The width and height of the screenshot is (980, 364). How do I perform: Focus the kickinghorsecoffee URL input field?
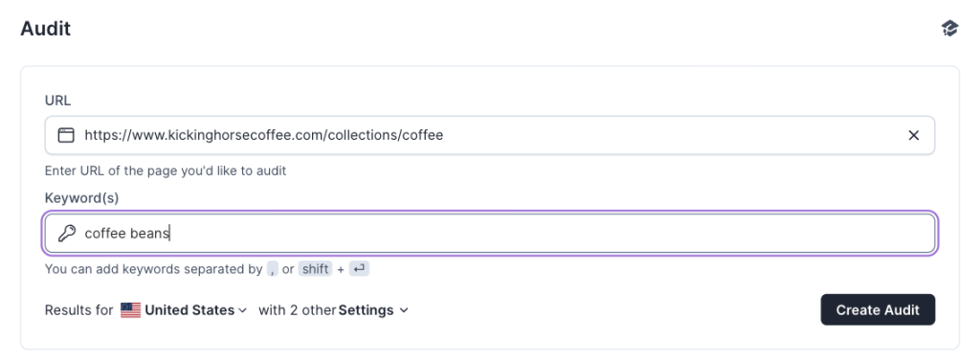pos(490,135)
